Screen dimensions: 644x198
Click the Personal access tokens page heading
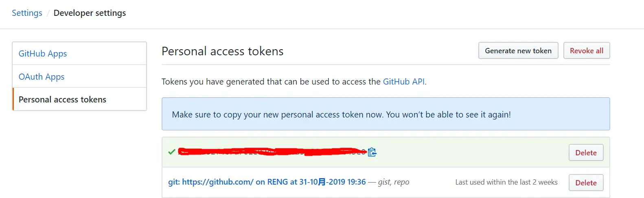[223, 51]
